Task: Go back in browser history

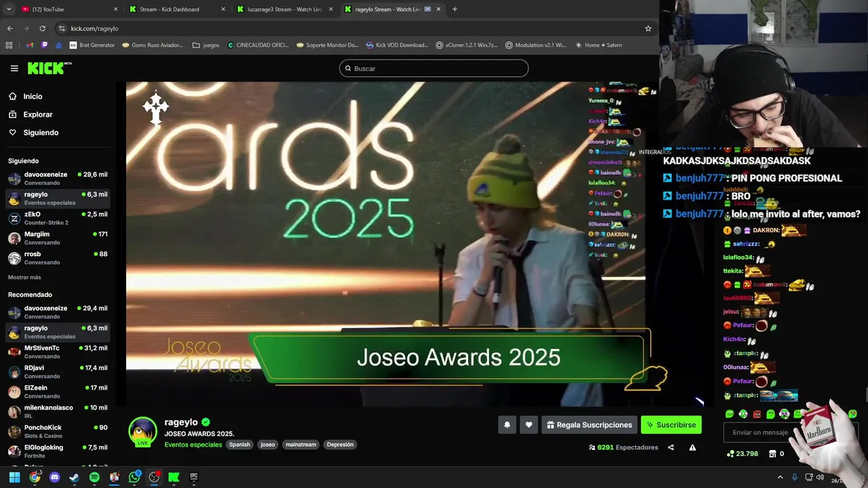Action: (x=9, y=28)
